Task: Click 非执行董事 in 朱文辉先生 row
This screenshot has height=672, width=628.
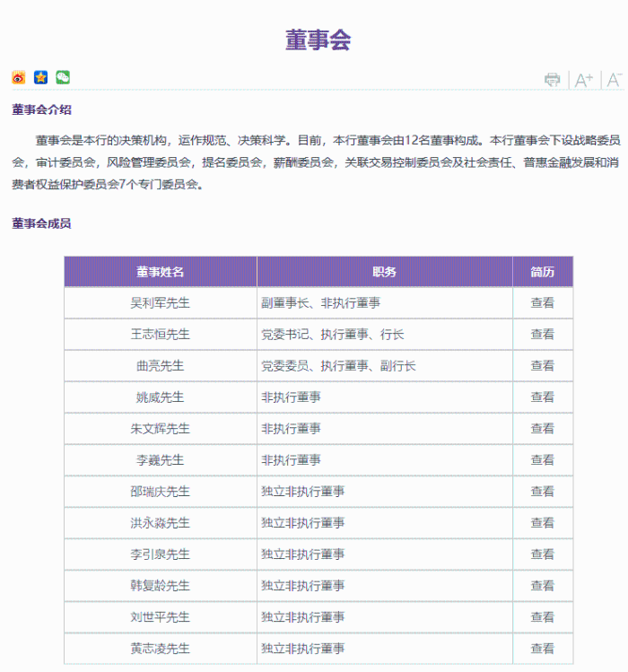Action: (291, 429)
